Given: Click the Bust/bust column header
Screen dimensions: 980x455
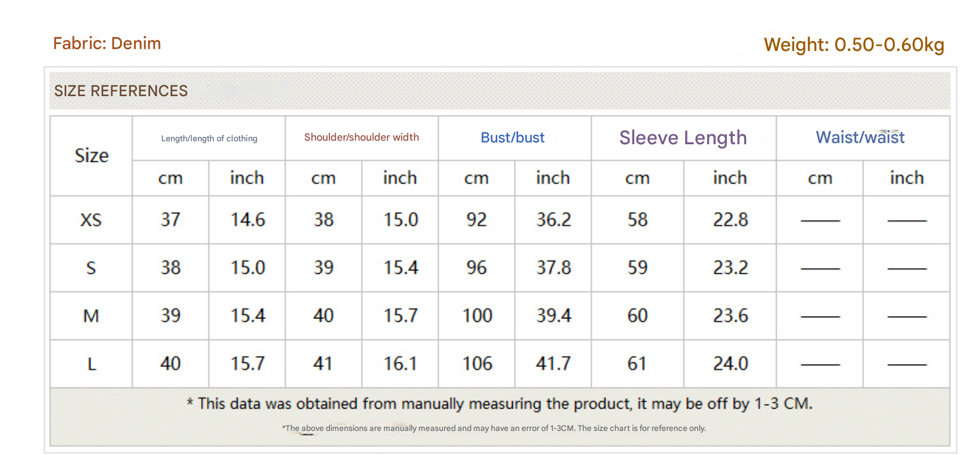Looking at the screenshot, I should coord(512,138).
